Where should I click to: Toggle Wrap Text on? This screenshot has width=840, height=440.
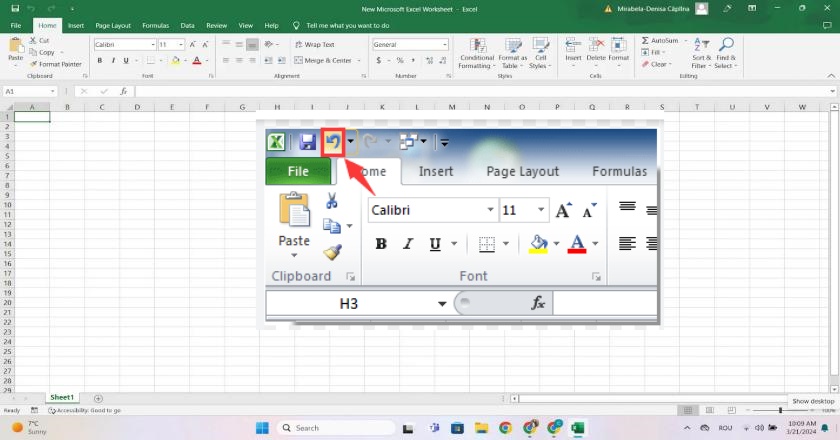click(x=314, y=45)
